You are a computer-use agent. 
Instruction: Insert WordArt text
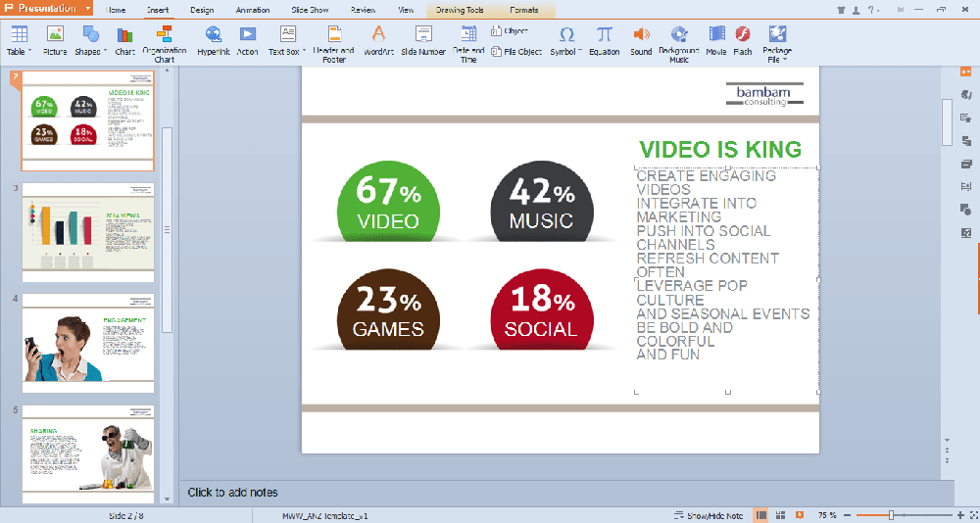tap(378, 39)
